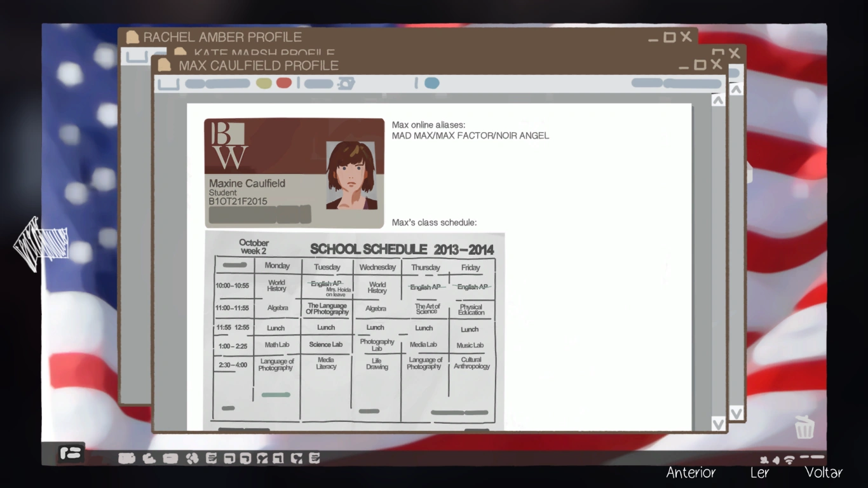Screen dimensions: 868x488
Task: Click the Monday column header
Action: [x=277, y=266]
